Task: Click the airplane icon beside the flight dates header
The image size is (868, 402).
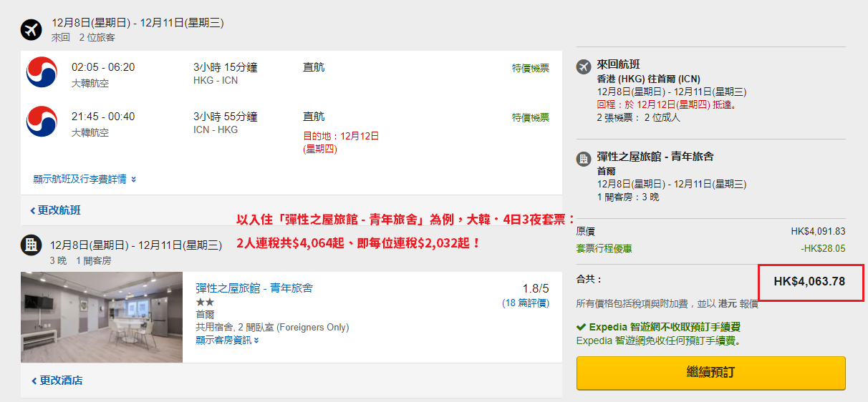Action: point(32,30)
